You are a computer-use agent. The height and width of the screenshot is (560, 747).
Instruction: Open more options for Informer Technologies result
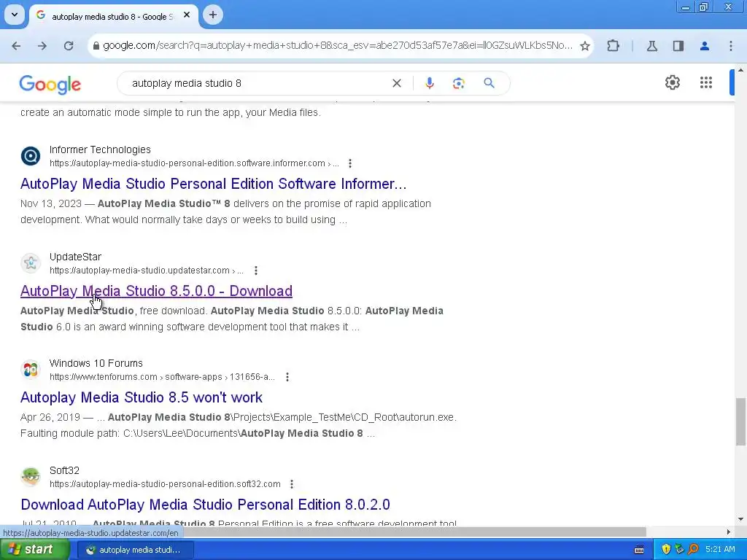350,163
